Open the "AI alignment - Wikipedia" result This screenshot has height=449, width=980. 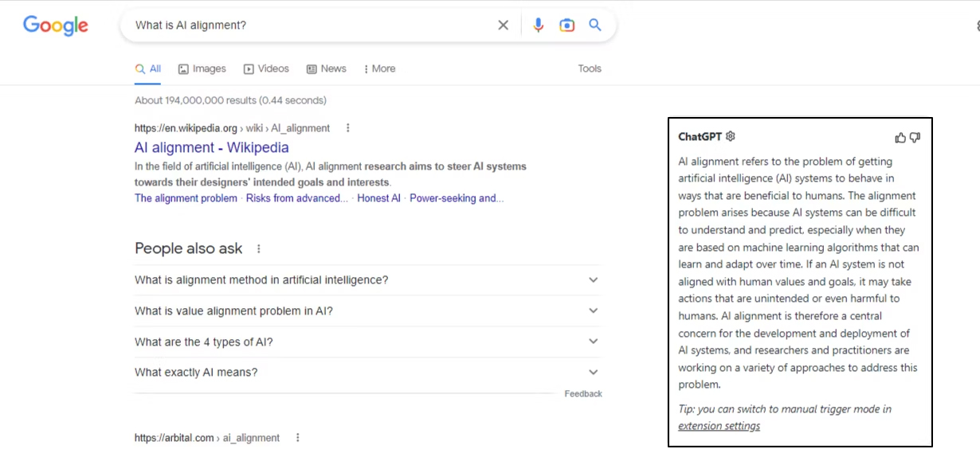(212, 148)
